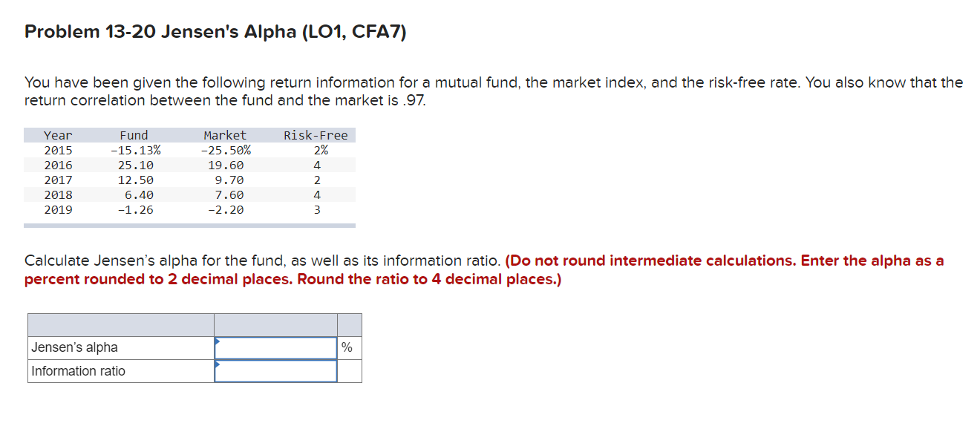Click the Market column header
Image resolution: width=980 pixels, height=429 pixels.
224,135
